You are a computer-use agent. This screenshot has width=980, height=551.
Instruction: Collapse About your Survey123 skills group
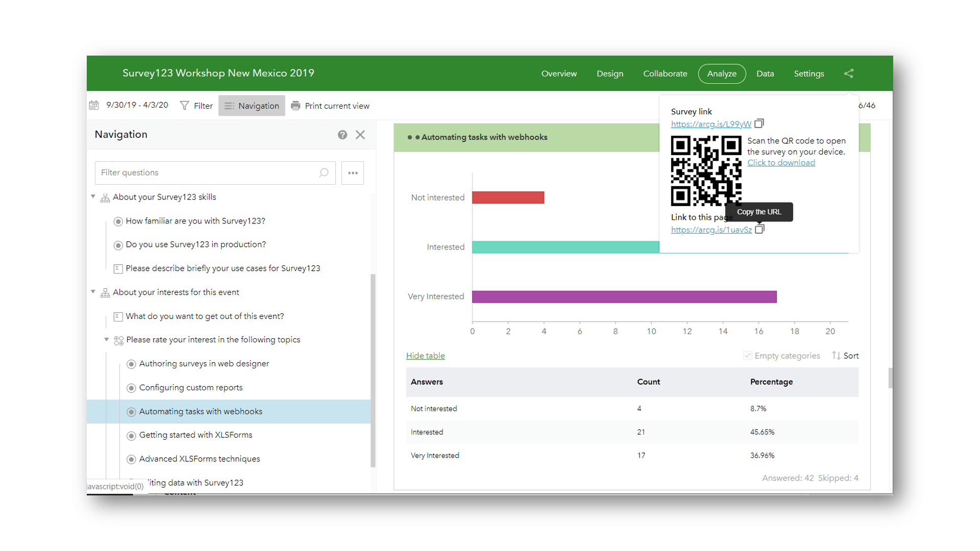click(x=93, y=196)
